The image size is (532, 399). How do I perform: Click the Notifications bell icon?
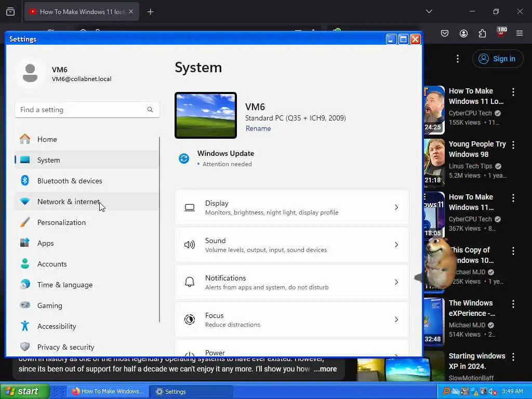tap(190, 282)
